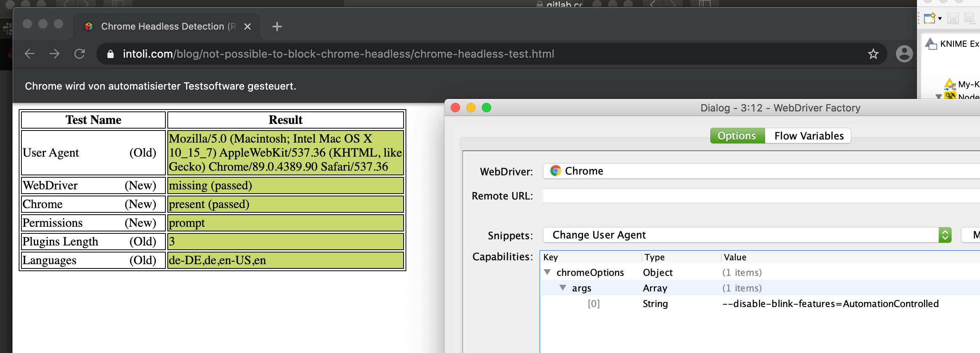Select the disable-blink-features string value
This screenshot has height=353, width=980.
tap(830, 304)
